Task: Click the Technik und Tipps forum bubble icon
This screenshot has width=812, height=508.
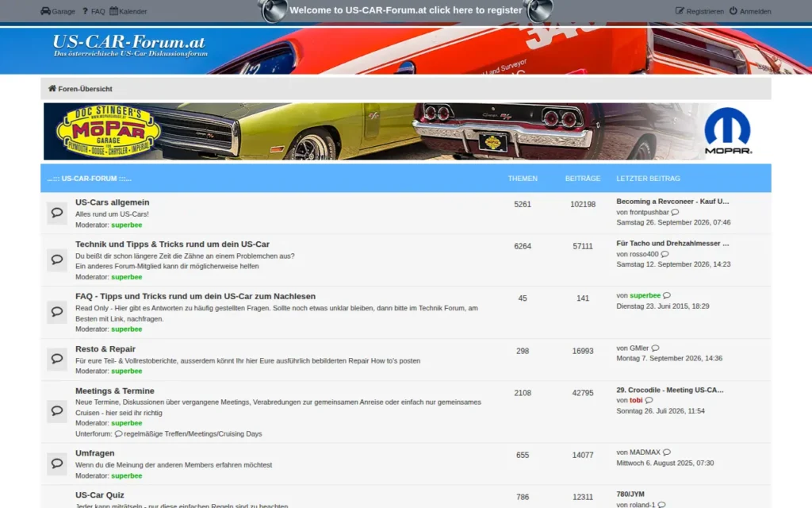Action: 57,260
